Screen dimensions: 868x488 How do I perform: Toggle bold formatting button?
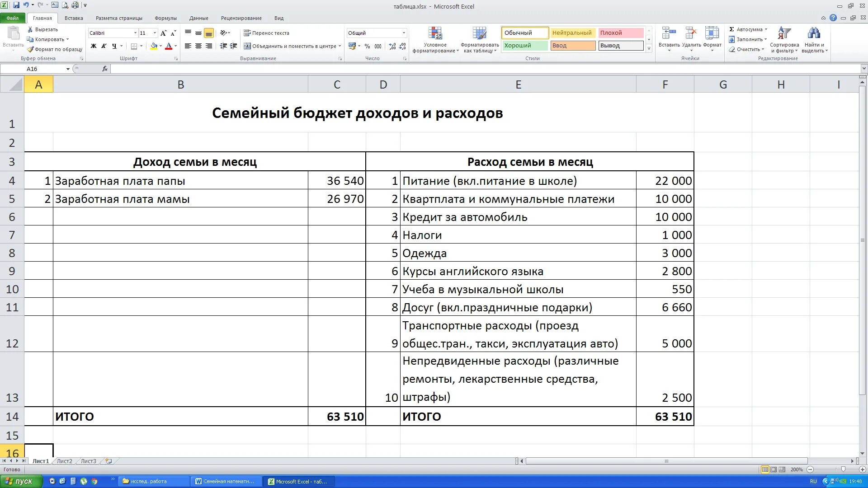point(94,46)
